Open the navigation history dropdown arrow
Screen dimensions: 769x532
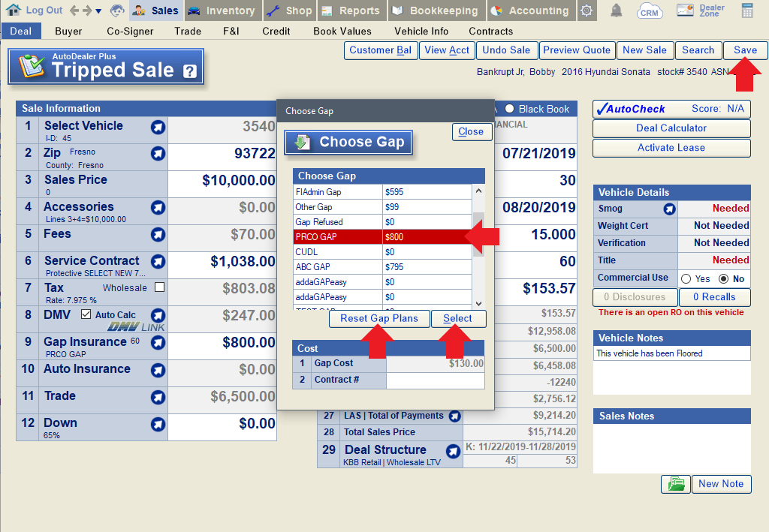tap(98, 11)
